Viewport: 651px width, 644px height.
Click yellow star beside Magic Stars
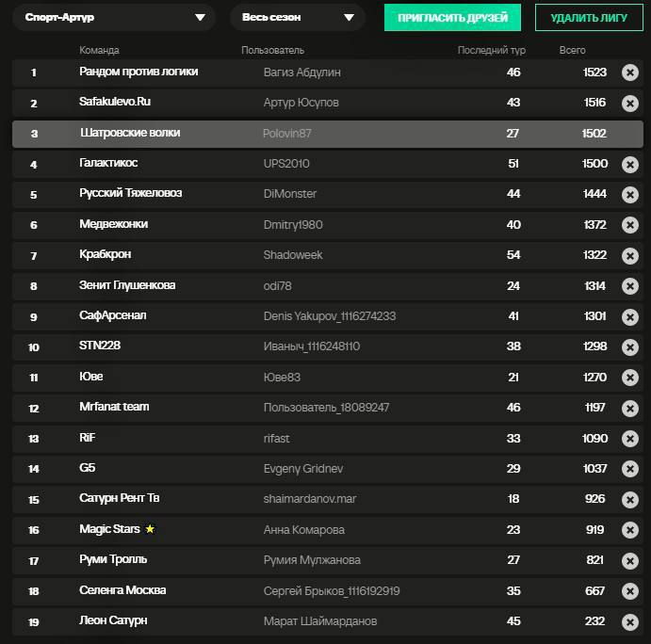[x=150, y=528]
